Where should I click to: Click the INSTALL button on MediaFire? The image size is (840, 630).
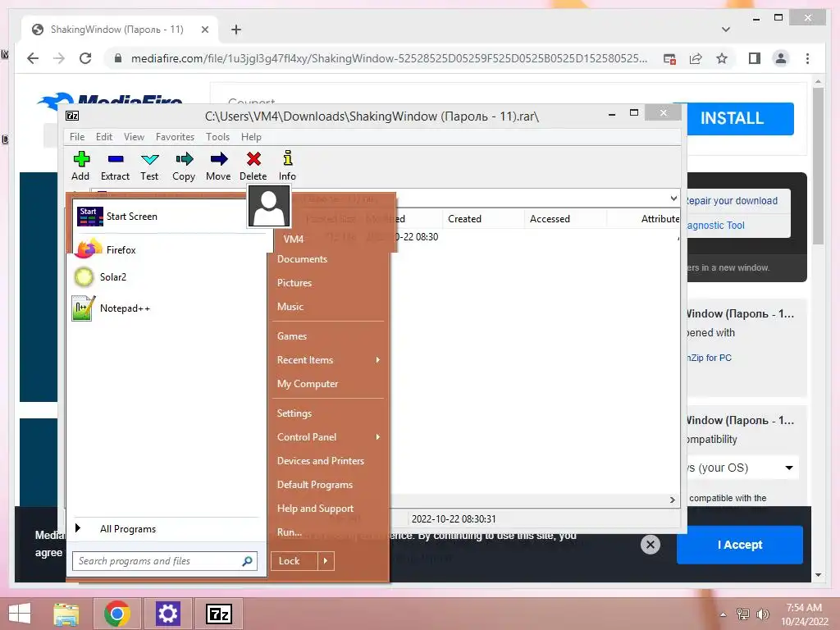click(733, 118)
